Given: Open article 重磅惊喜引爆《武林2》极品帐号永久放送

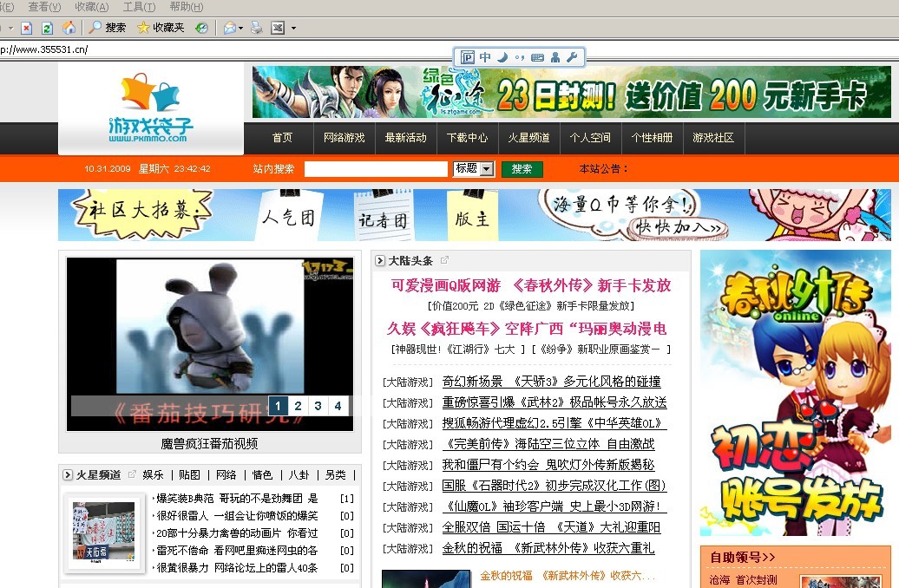Looking at the screenshot, I should click(554, 402).
